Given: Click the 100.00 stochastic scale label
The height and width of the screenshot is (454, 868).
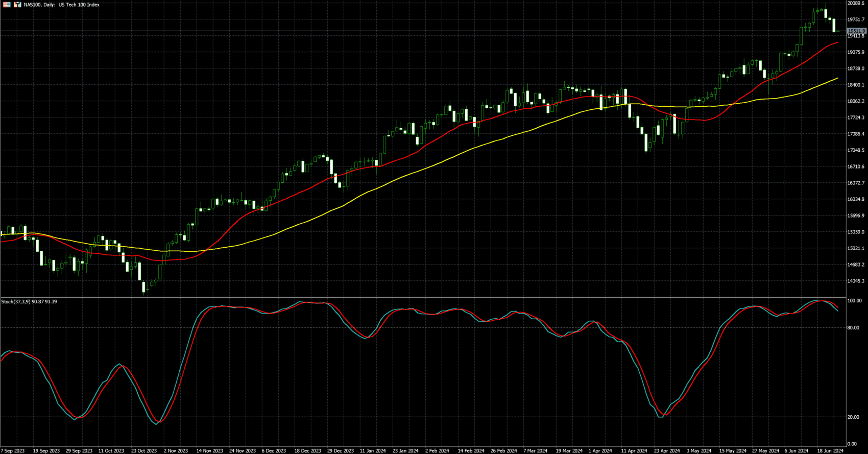Looking at the screenshot, I should coord(854,301).
